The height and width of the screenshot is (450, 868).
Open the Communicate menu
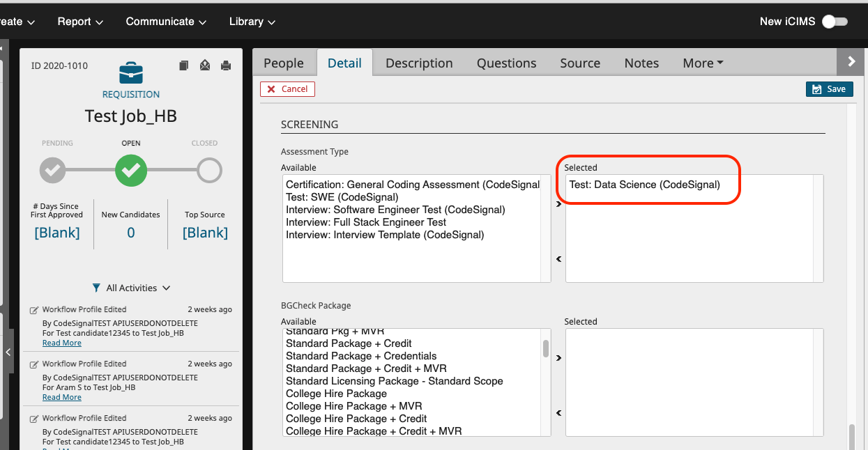166,22
